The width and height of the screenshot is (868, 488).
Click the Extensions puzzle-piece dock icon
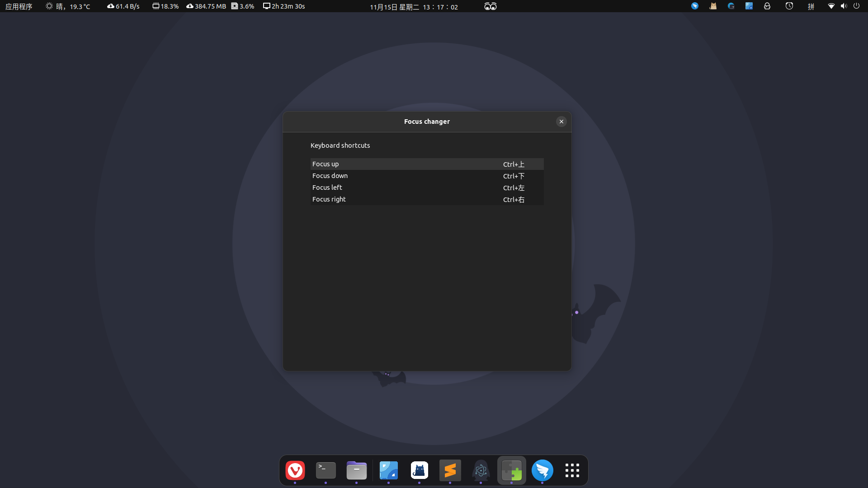pos(511,470)
